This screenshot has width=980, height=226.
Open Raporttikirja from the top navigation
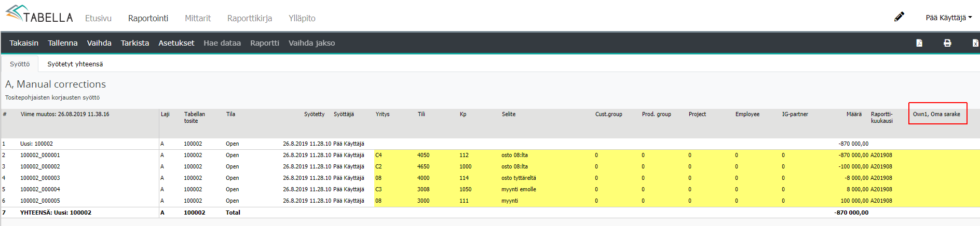coord(249,18)
